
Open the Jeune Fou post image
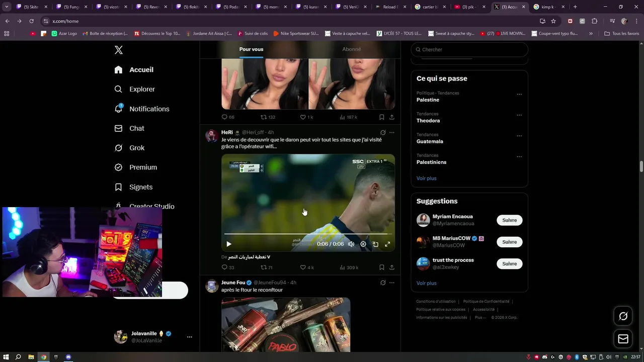(x=286, y=325)
